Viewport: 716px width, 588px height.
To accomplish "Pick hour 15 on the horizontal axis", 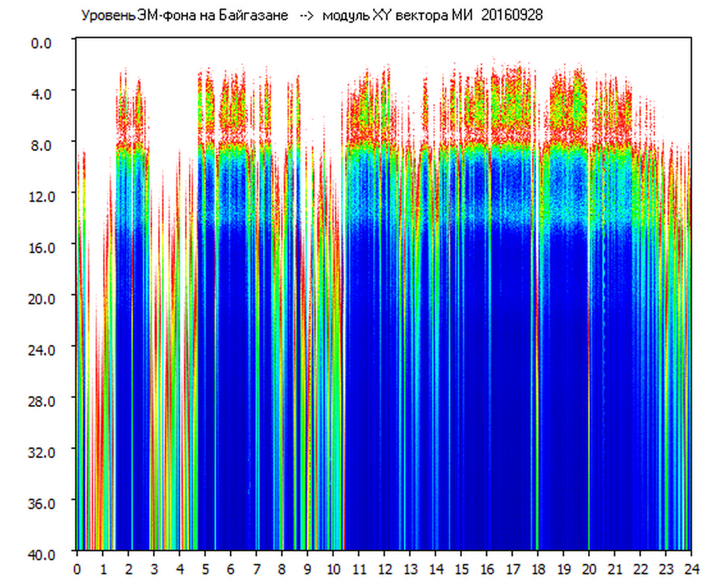I will (x=461, y=569).
